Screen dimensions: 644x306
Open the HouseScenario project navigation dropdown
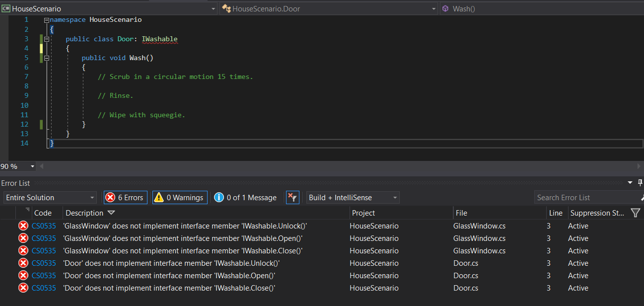point(109,8)
